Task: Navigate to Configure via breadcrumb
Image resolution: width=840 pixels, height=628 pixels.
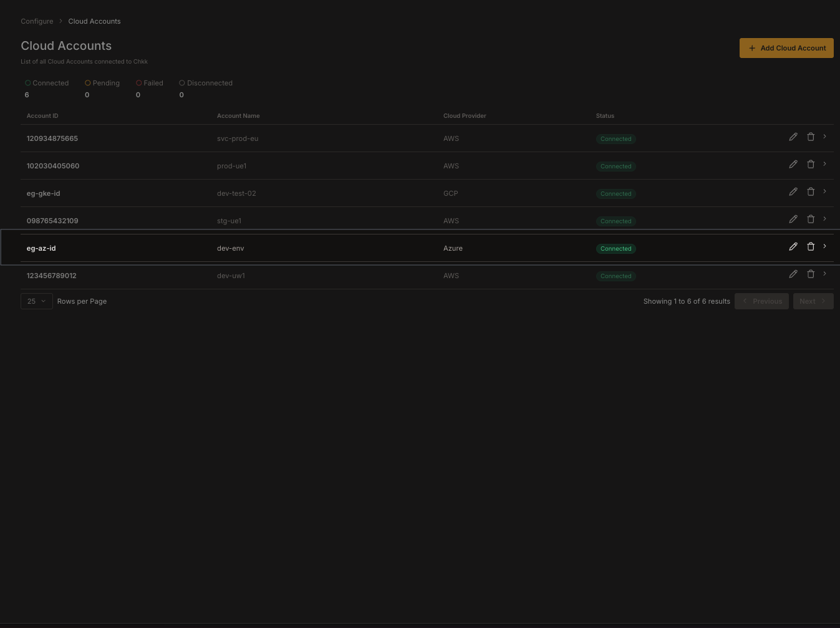Action: 37,21
